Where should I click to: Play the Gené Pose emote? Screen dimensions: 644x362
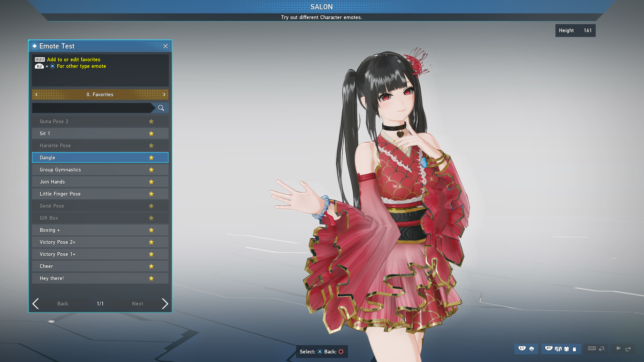point(100,206)
